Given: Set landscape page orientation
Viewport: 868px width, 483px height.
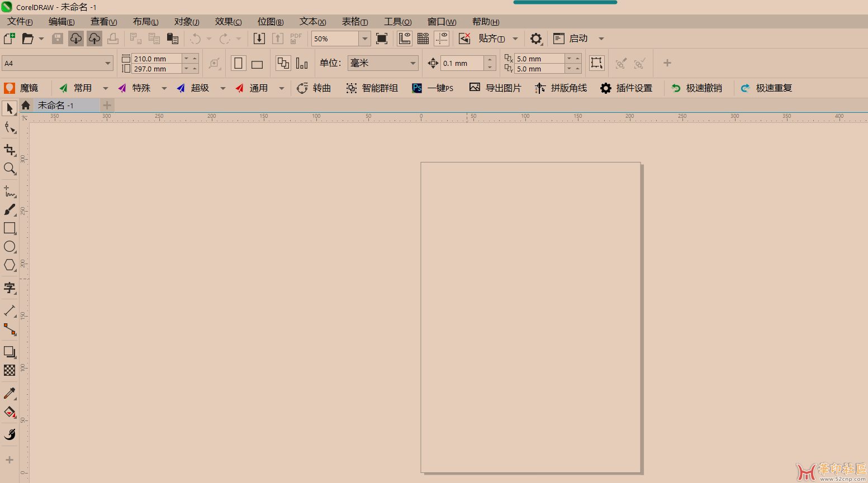Looking at the screenshot, I should click(257, 63).
